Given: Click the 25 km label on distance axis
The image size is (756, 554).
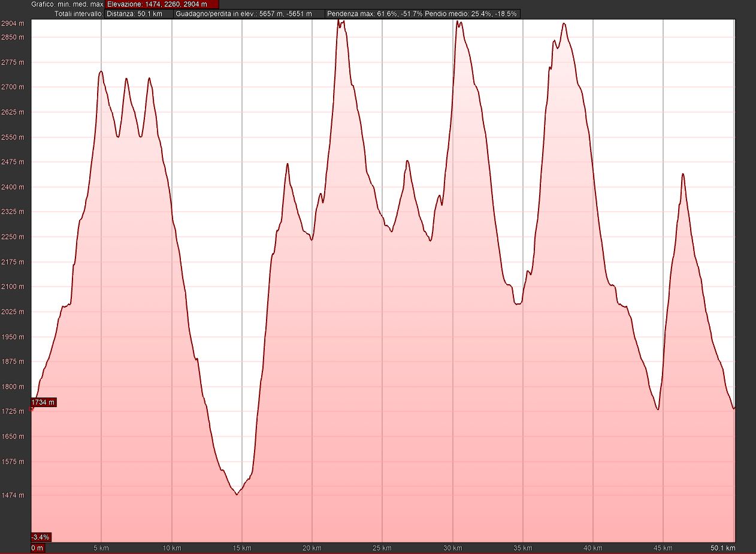Looking at the screenshot, I should [x=382, y=548].
